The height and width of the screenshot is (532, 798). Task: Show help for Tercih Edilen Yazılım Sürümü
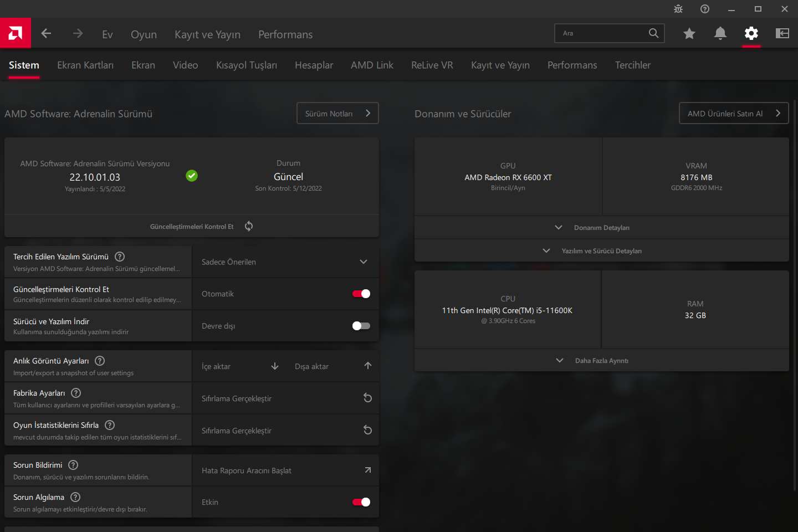coord(120,257)
